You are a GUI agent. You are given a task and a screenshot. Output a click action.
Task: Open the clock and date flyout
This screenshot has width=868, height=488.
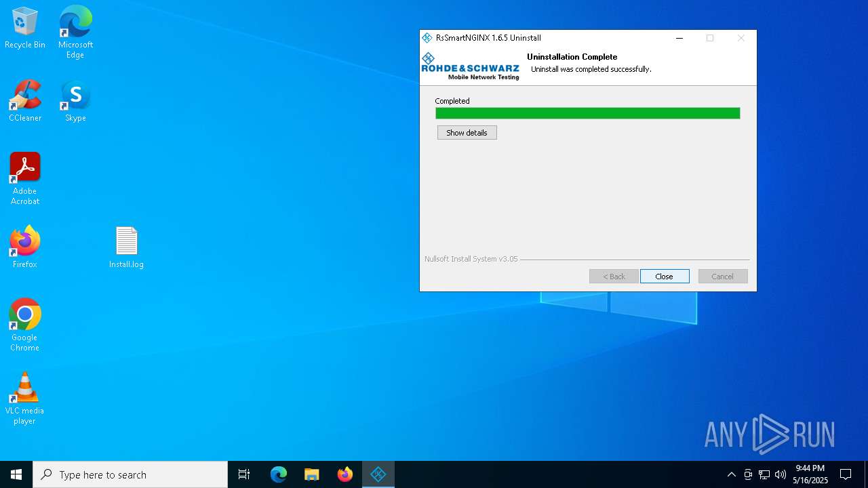coord(810,474)
